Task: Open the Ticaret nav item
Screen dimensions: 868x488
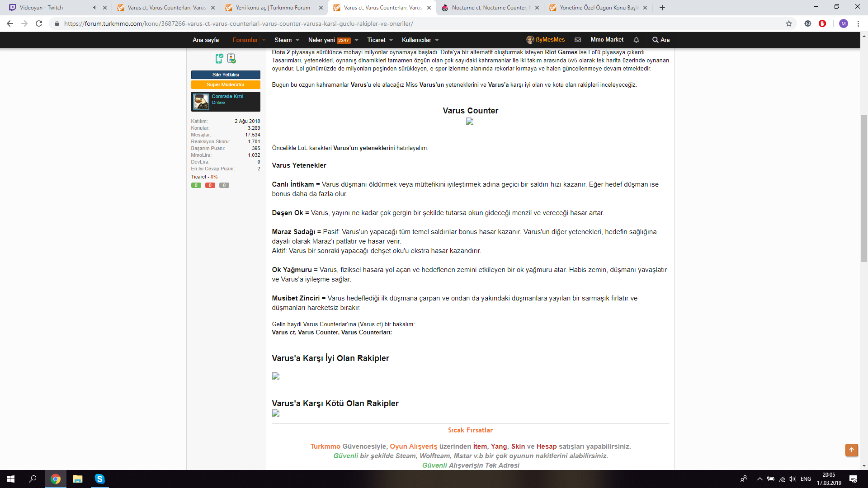Action: pos(376,40)
